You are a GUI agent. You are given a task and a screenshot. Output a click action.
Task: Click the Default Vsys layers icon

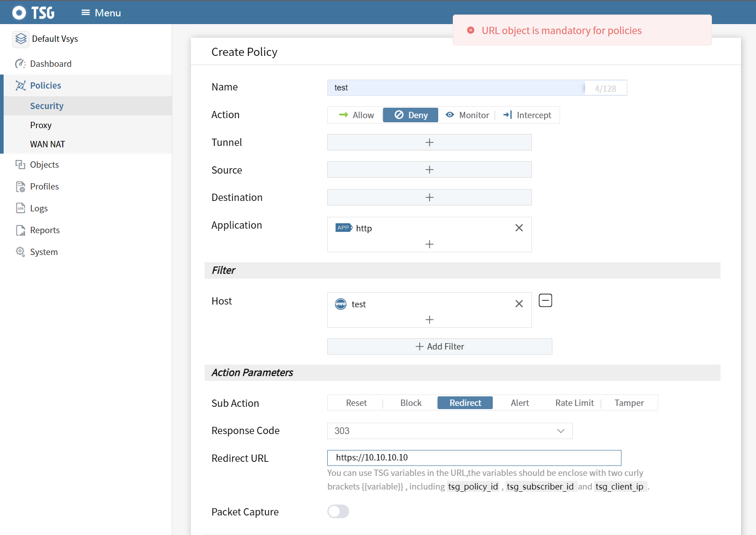tap(21, 39)
